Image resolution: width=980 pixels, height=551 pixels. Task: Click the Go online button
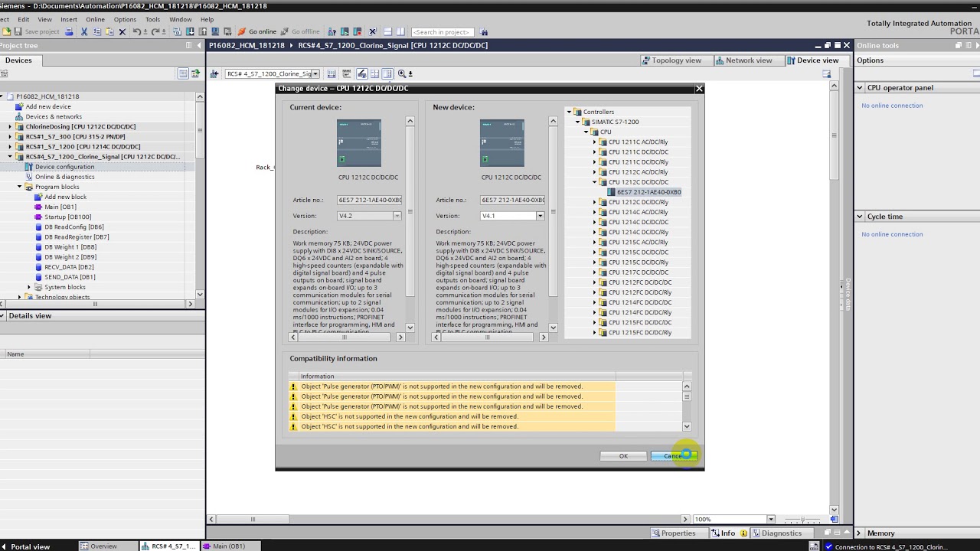click(257, 31)
